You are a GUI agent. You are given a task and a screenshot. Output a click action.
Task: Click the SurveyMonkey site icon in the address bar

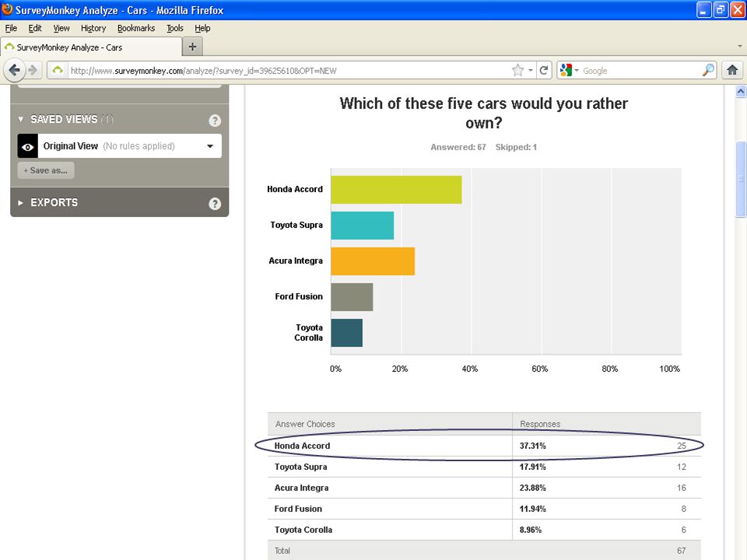point(58,71)
